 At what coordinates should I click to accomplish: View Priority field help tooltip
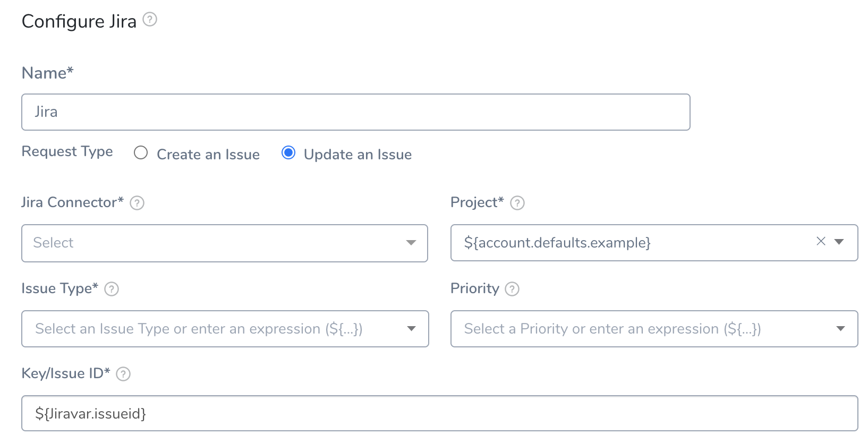click(512, 289)
